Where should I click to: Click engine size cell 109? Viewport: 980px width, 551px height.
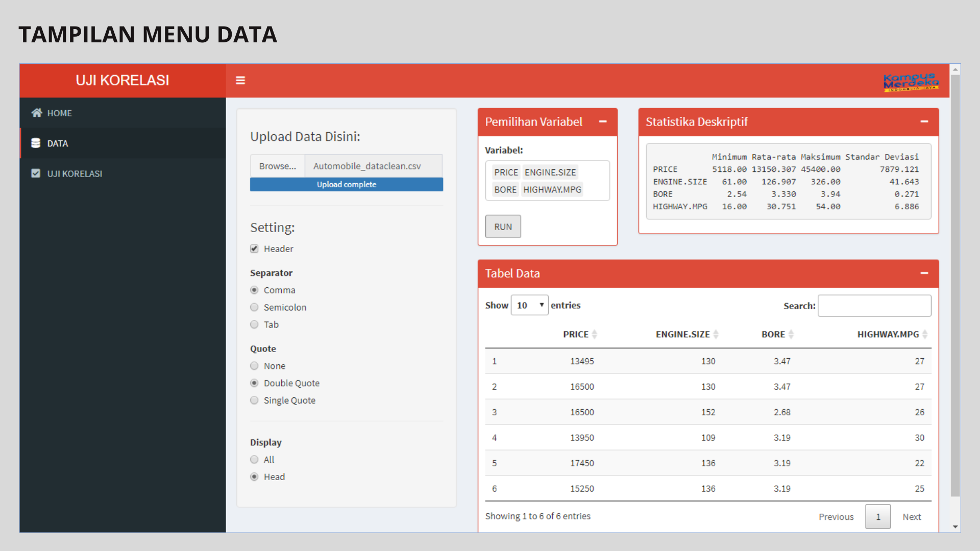click(x=708, y=438)
